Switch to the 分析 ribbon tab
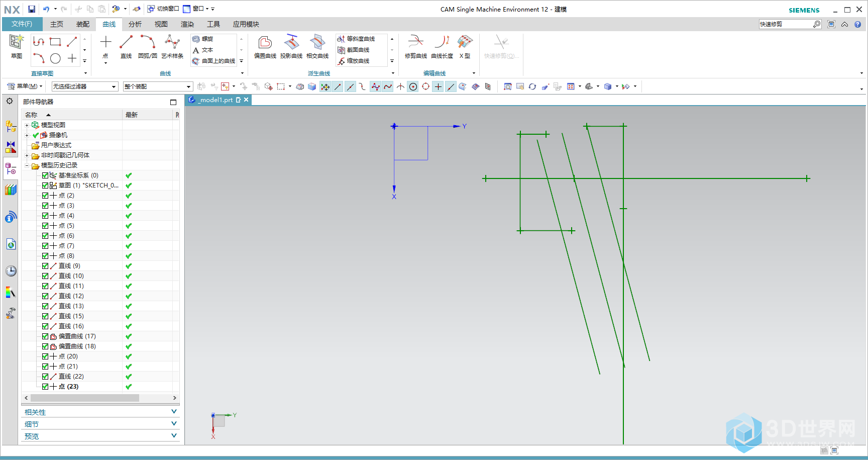Screen dimensions: 868x460 135,24
